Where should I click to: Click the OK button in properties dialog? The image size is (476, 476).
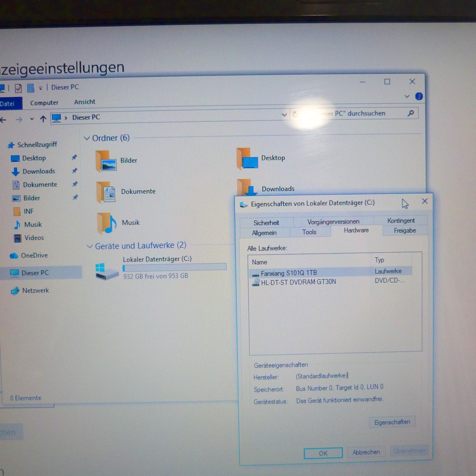[x=323, y=453]
